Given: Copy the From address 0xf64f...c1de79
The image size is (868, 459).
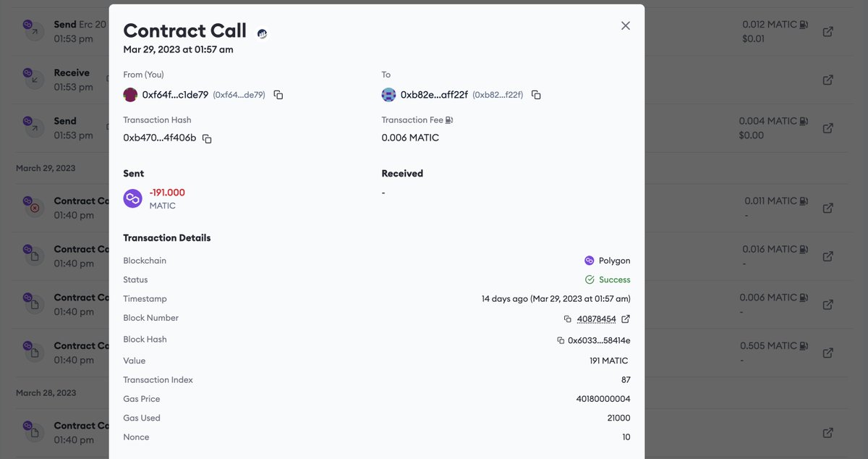Looking at the screenshot, I should pyautogui.click(x=278, y=95).
